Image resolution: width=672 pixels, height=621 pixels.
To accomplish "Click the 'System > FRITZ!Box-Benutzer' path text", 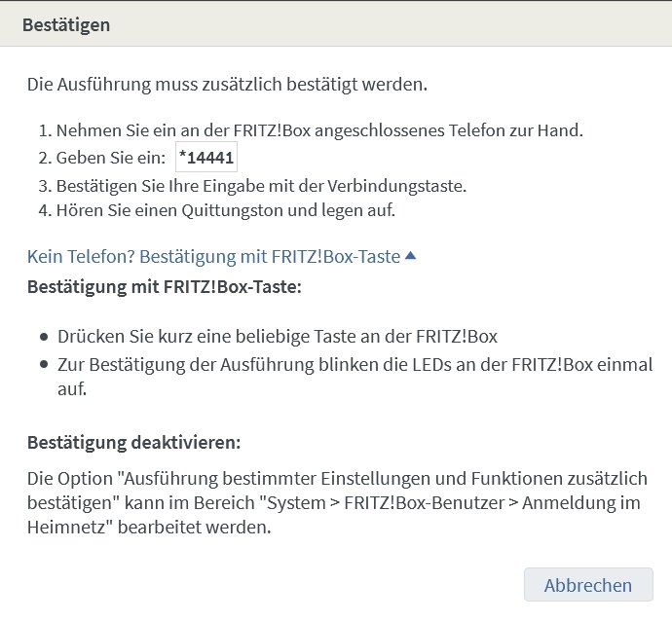I will click(x=386, y=502).
